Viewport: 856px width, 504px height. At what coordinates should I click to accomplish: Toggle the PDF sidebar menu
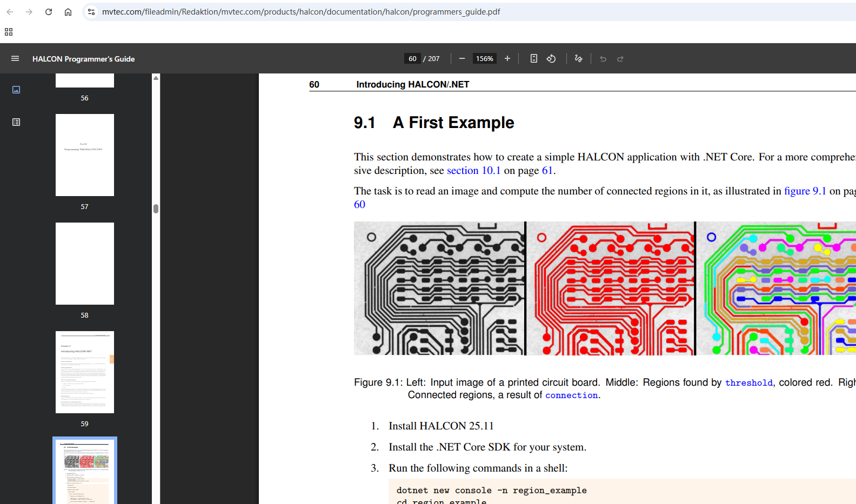[x=15, y=58]
